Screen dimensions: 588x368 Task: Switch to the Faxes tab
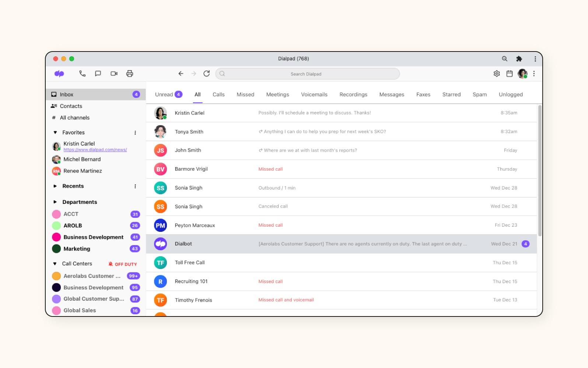point(423,95)
